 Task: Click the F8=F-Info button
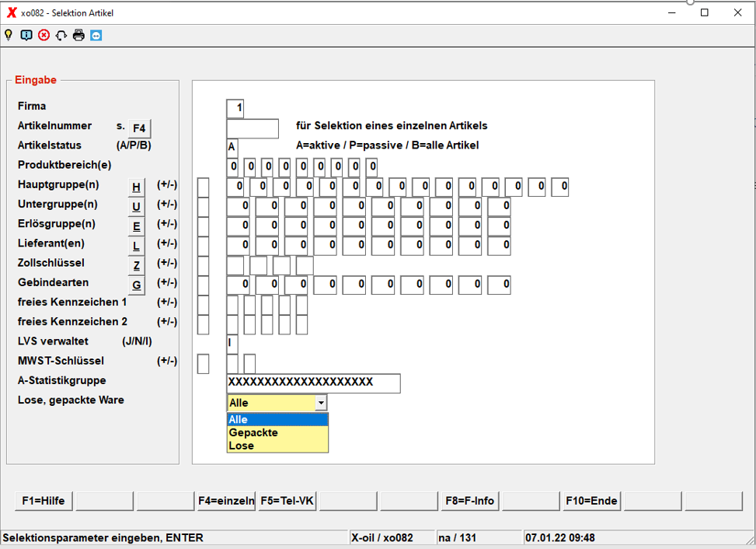click(469, 501)
